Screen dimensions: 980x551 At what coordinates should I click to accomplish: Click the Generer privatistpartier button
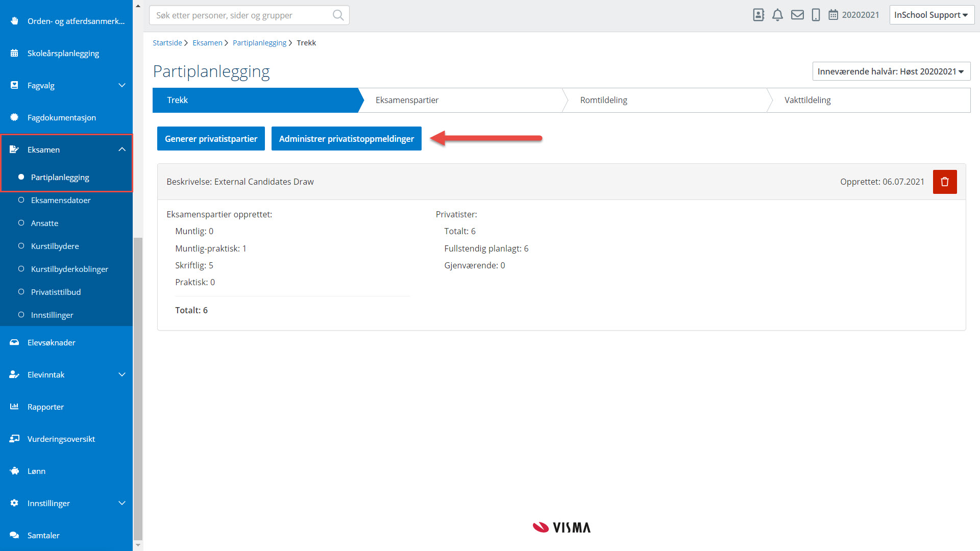point(211,139)
